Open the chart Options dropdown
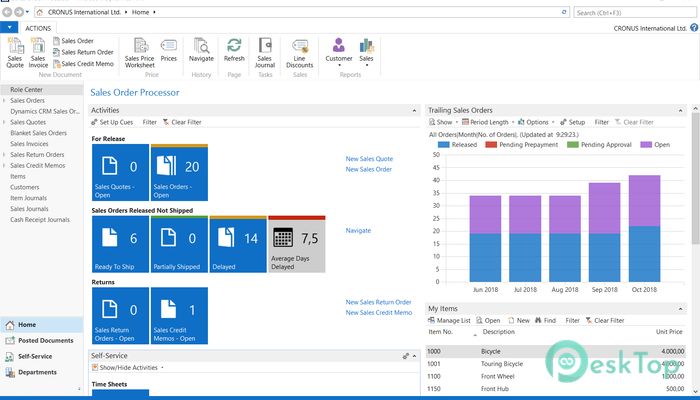 tap(536, 122)
